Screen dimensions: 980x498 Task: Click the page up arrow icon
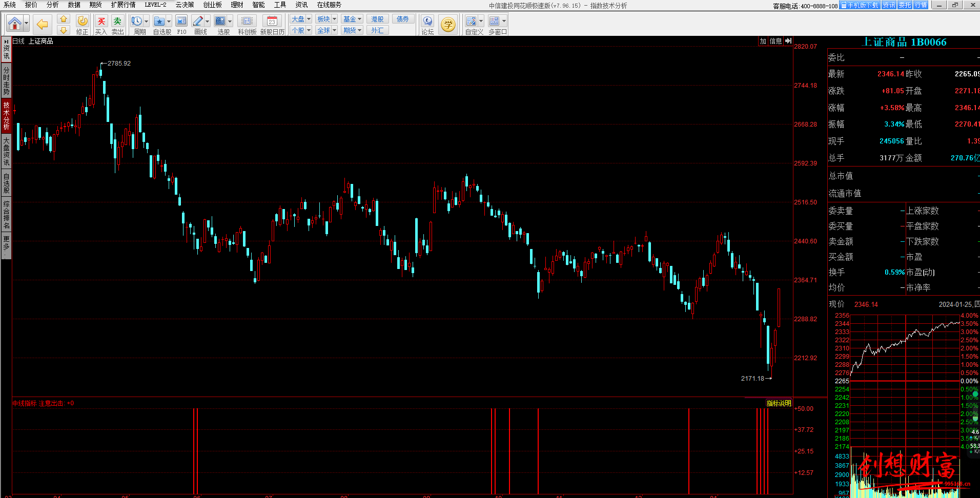[x=64, y=19]
